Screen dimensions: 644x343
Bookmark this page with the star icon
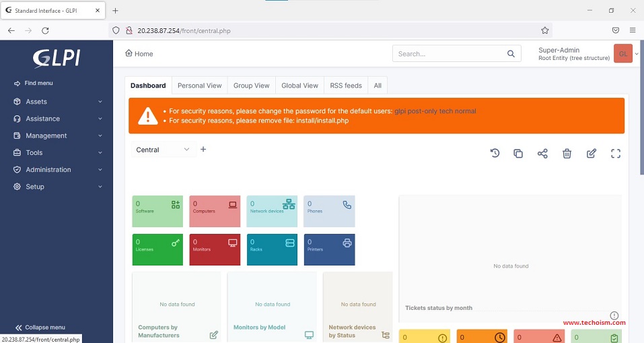click(x=545, y=30)
